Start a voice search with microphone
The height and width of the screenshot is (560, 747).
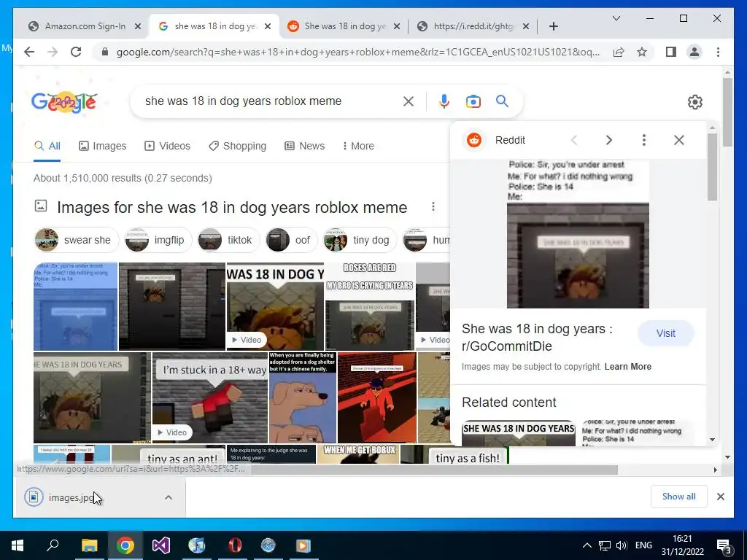[x=444, y=101]
